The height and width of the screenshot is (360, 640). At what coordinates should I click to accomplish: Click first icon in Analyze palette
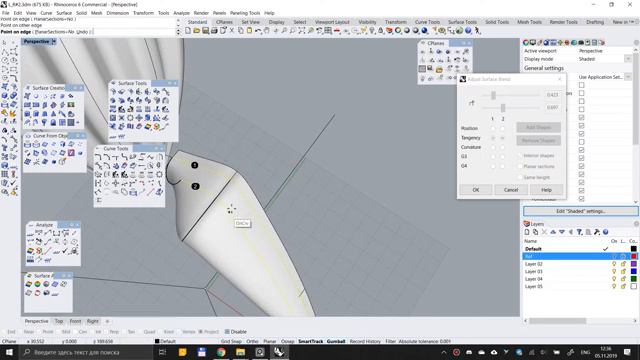30,233
